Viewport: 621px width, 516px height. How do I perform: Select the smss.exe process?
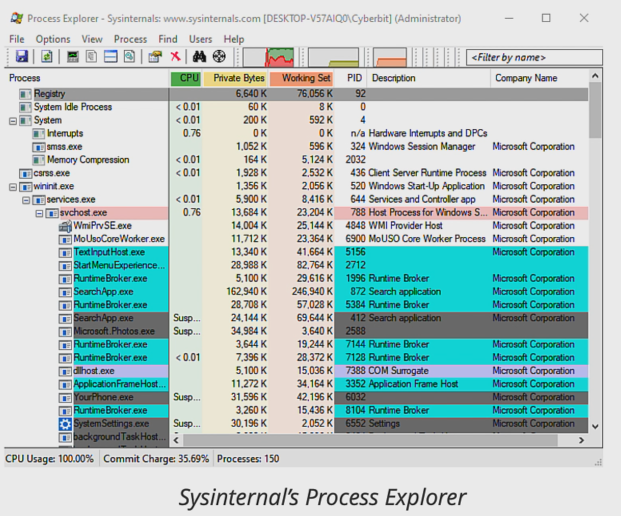click(x=296, y=147)
